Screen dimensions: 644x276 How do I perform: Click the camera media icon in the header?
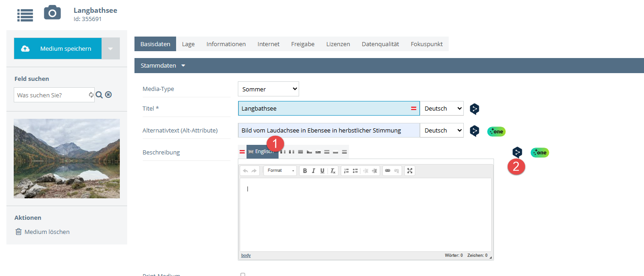[x=52, y=13]
